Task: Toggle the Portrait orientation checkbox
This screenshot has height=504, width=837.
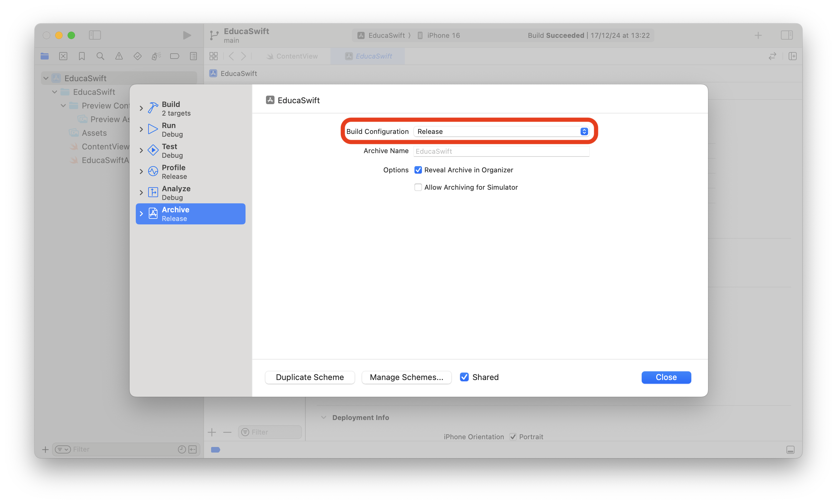Action: (x=513, y=437)
